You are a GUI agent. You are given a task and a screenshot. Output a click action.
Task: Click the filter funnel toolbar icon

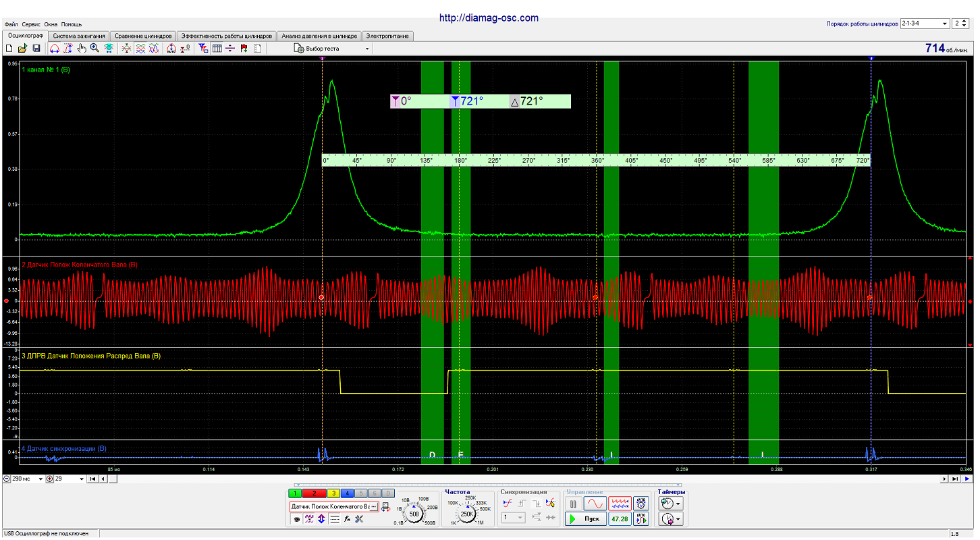point(203,49)
